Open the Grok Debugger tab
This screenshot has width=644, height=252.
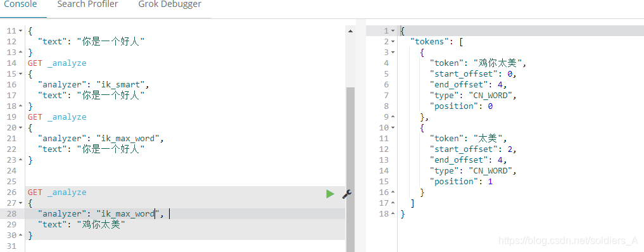click(170, 4)
